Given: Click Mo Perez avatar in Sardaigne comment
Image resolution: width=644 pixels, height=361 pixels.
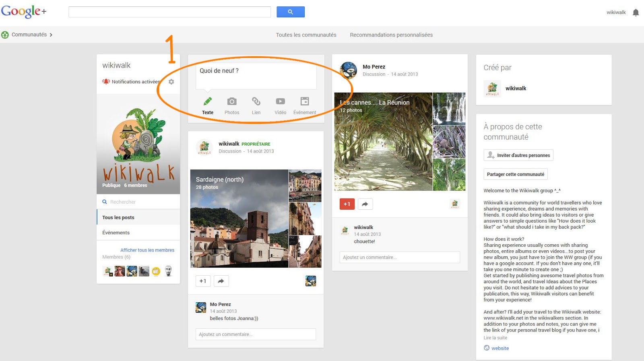Looking at the screenshot, I should 201,307.
